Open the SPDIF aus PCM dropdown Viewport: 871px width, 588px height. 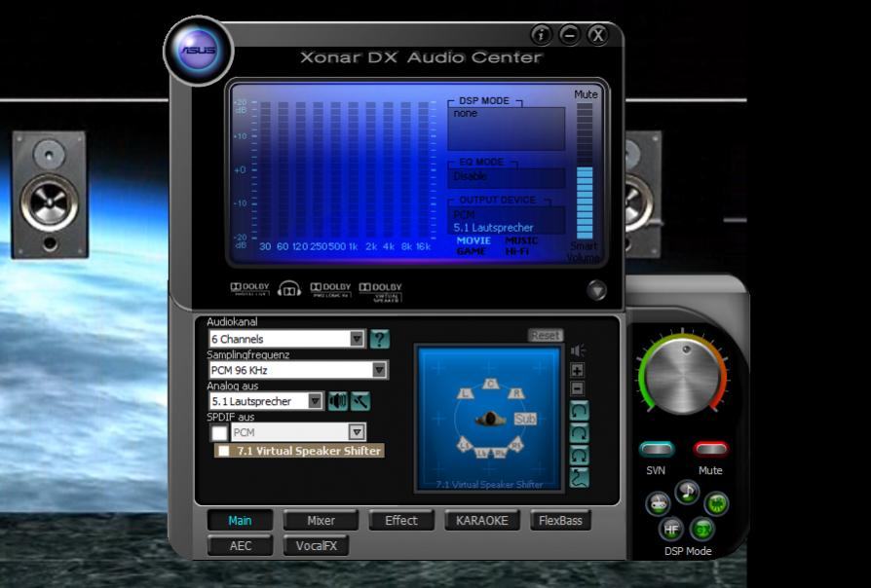pos(298,432)
